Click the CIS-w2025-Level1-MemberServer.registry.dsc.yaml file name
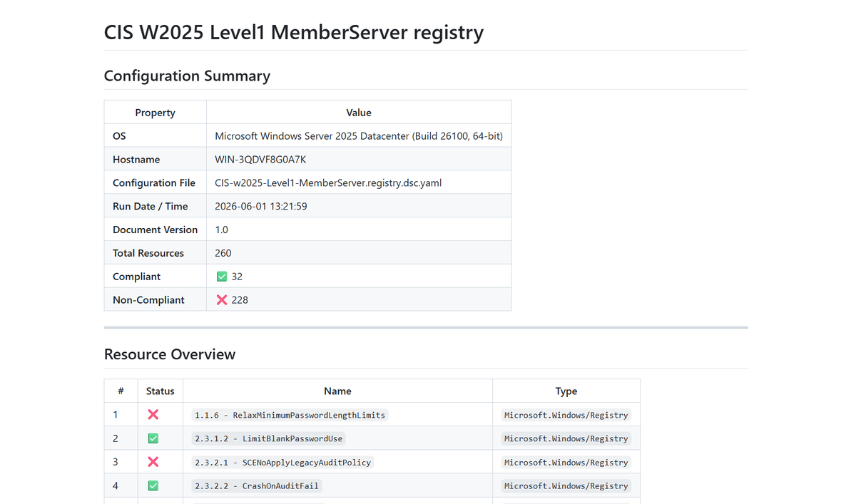The height and width of the screenshot is (504, 856). (x=328, y=182)
